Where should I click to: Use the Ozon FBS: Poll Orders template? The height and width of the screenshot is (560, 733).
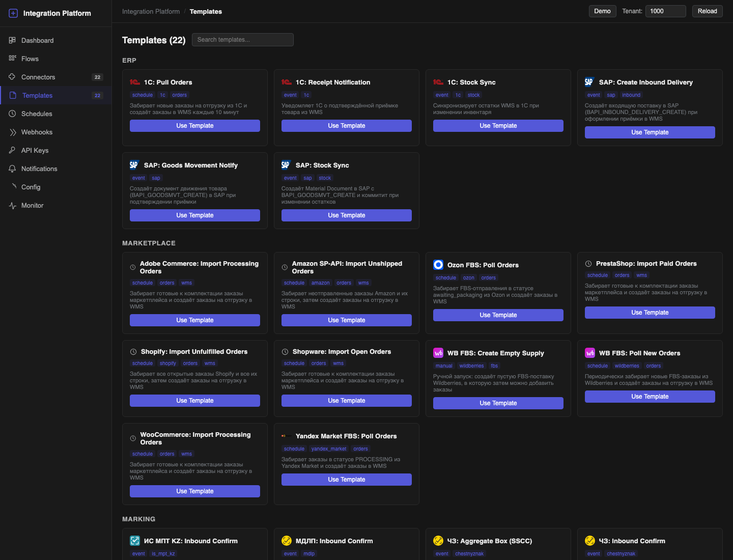[498, 315]
